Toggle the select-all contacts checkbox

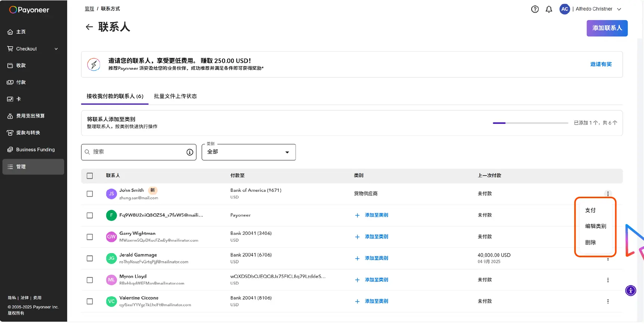90,176
